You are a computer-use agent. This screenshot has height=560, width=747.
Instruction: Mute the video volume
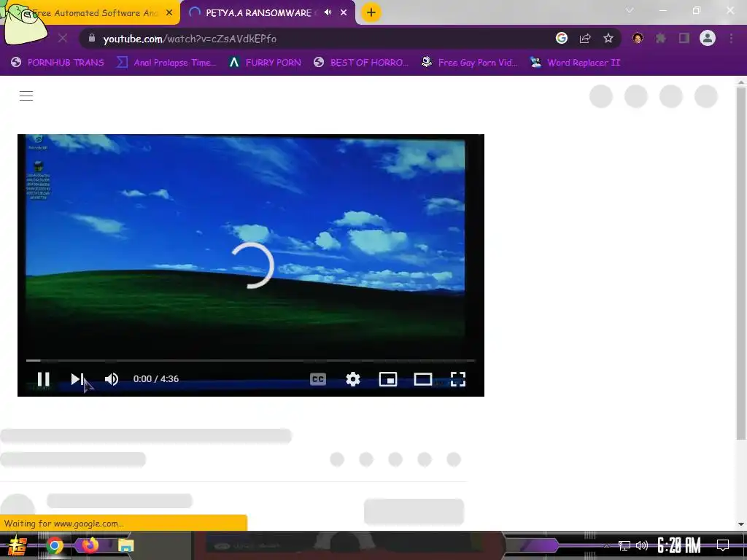[112, 379]
